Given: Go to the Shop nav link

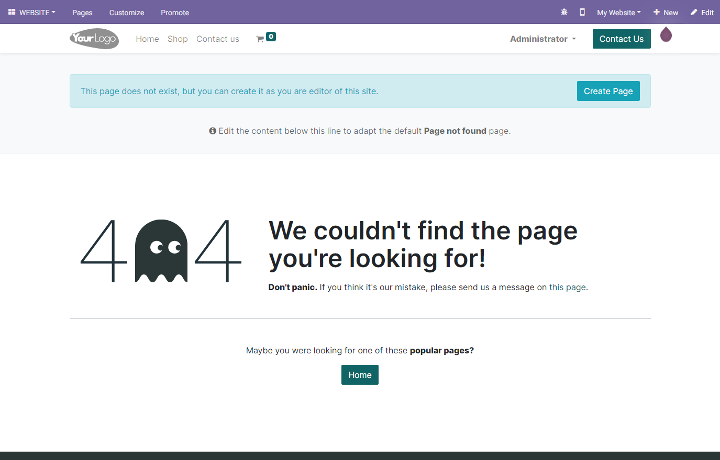Looking at the screenshot, I should [178, 39].
